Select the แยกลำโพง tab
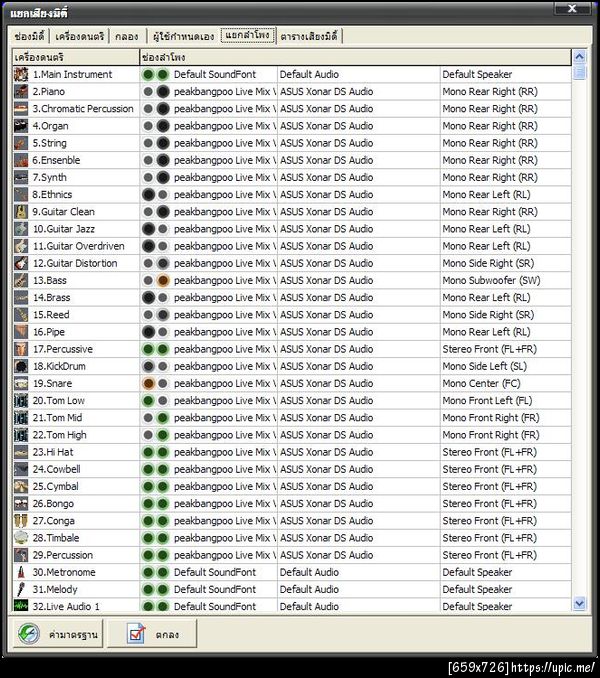Viewport: 600px width, 678px height. (x=248, y=35)
